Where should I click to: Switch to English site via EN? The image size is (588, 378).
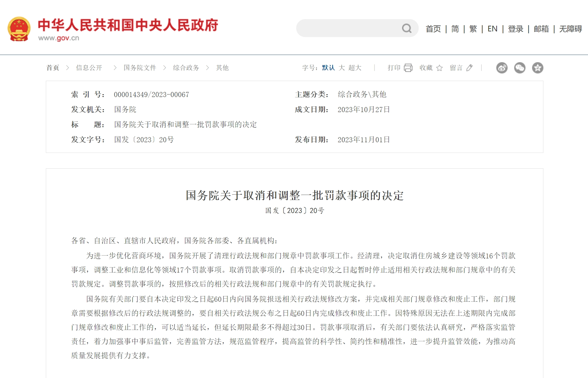click(x=492, y=29)
